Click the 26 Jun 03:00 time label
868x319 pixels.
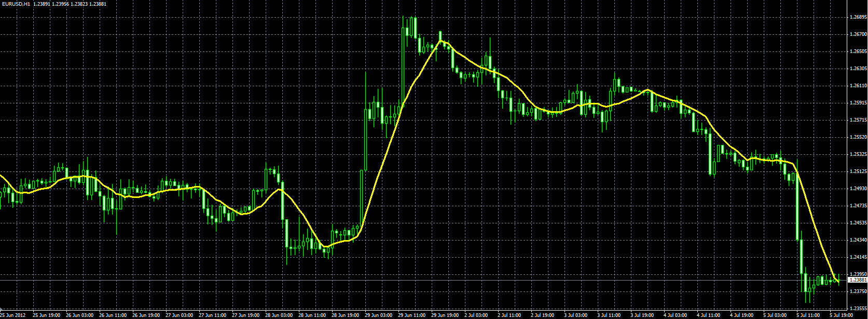79,315
